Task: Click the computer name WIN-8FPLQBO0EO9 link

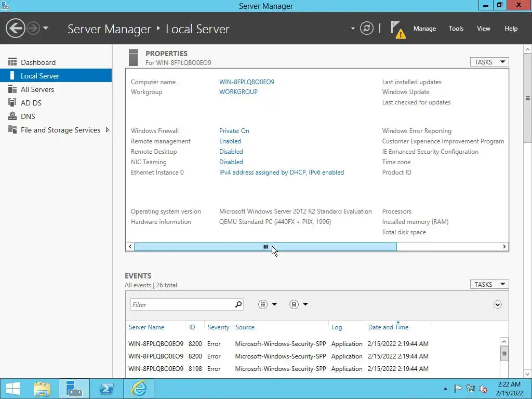Action: point(247,82)
